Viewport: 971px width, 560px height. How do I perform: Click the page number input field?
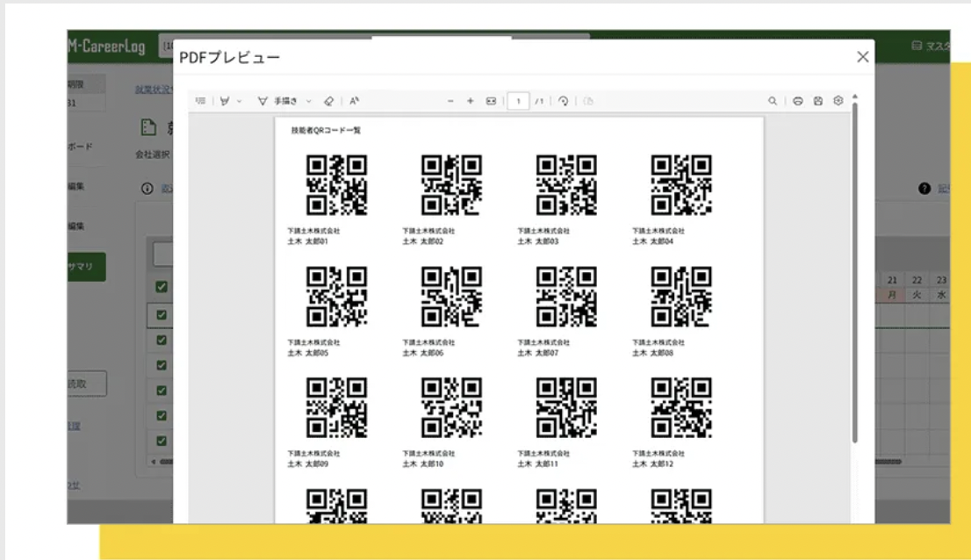[x=518, y=101]
